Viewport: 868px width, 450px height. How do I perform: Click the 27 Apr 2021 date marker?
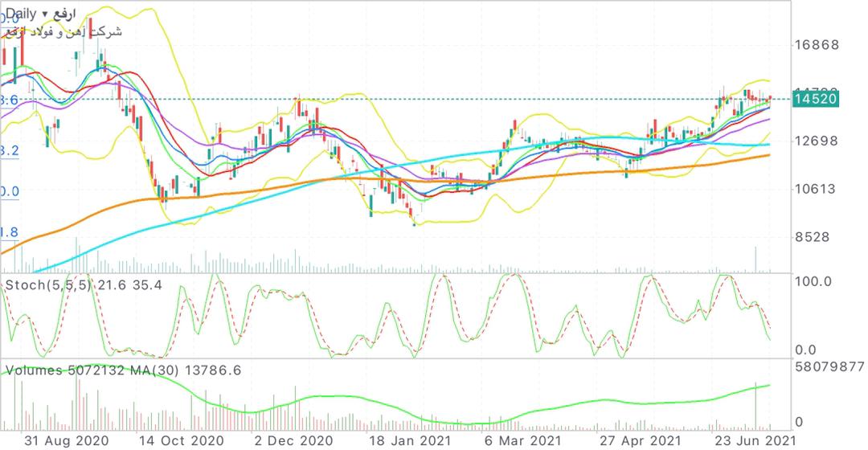point(641,440)
